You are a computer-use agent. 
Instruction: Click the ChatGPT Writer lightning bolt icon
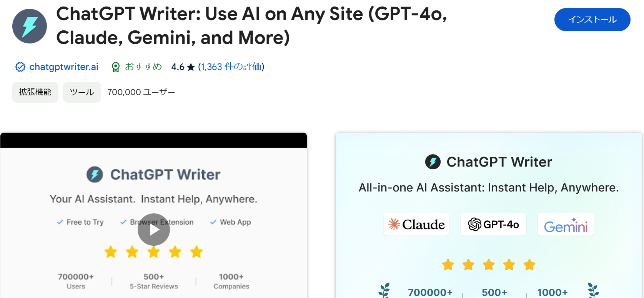[x=30, y=25]
